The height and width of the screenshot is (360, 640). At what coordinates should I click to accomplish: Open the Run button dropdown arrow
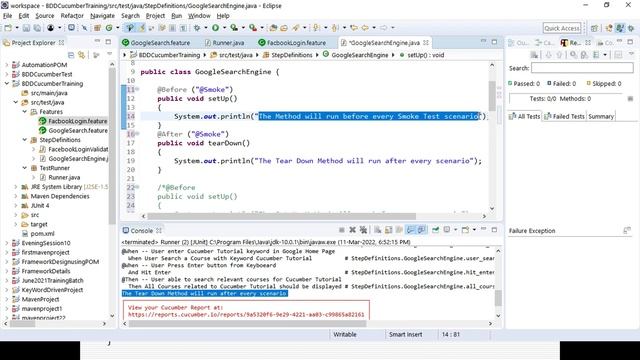[224, 28]
